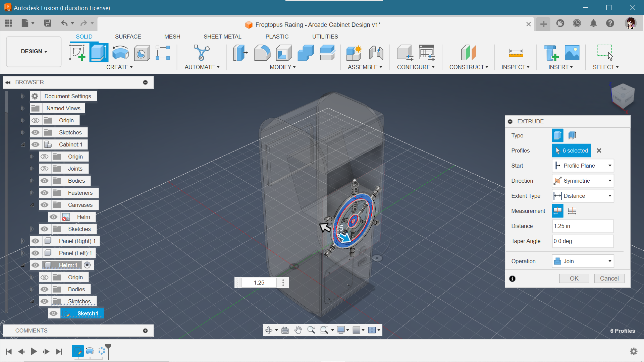Viewport: 644px width, 362px height.
Task: Click the Automate tool icon
Action: [201, 52]
